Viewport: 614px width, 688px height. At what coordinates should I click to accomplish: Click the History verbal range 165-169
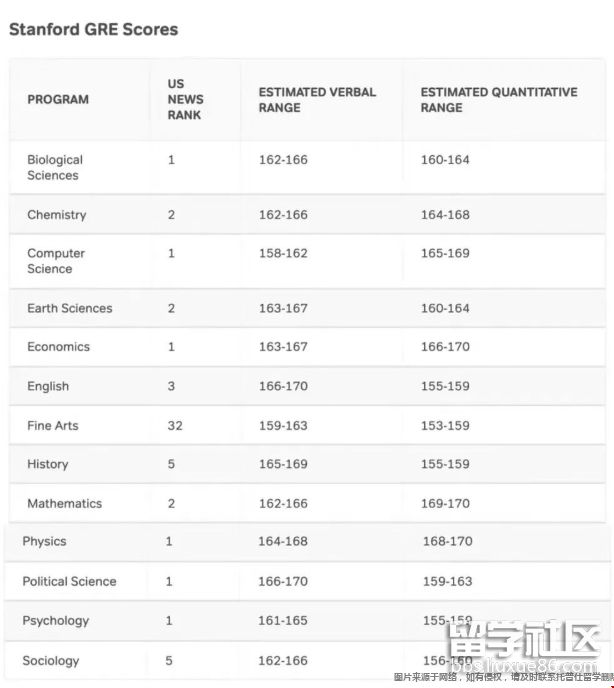click(x=283, y=464)
